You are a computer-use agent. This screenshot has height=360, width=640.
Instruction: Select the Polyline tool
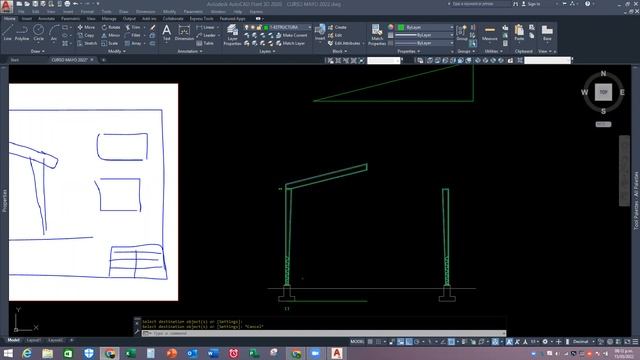[22, 32]
